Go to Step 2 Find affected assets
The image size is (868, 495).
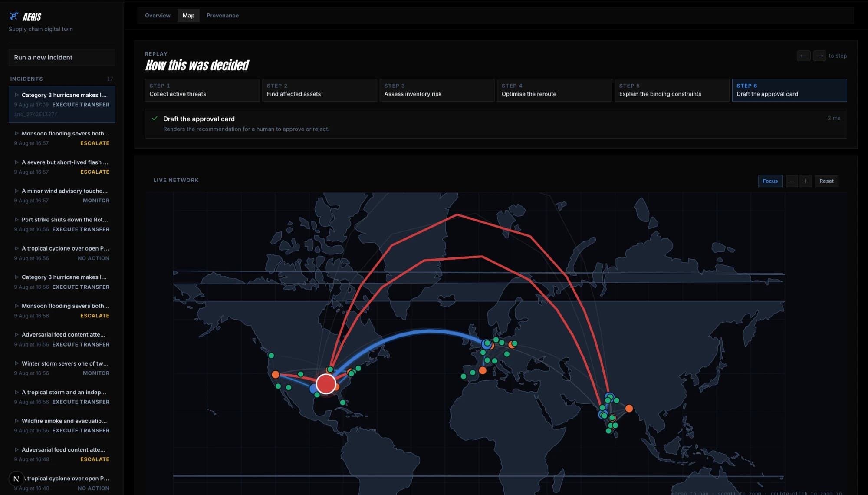point(319,90)
